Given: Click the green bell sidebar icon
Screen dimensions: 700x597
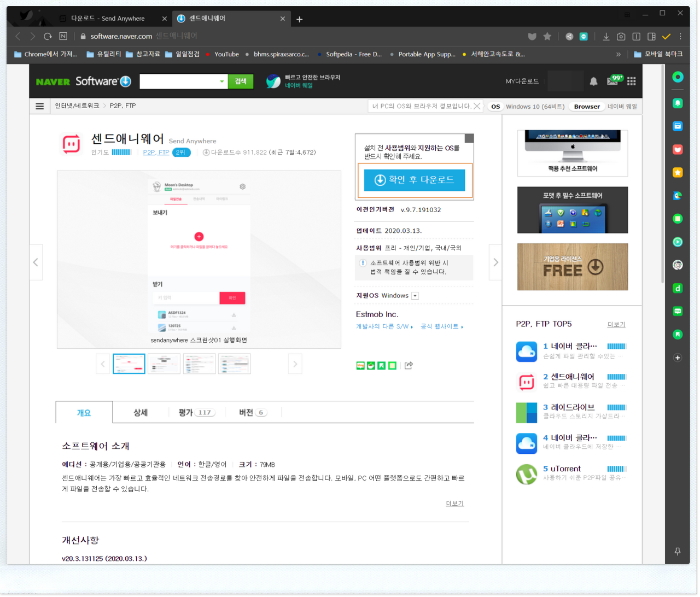Looking at the screenshot, I should coord(678,103).
